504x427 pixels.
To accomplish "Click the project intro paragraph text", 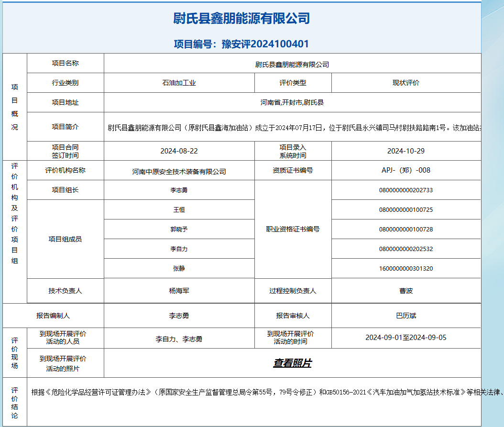I will (294, 128).
